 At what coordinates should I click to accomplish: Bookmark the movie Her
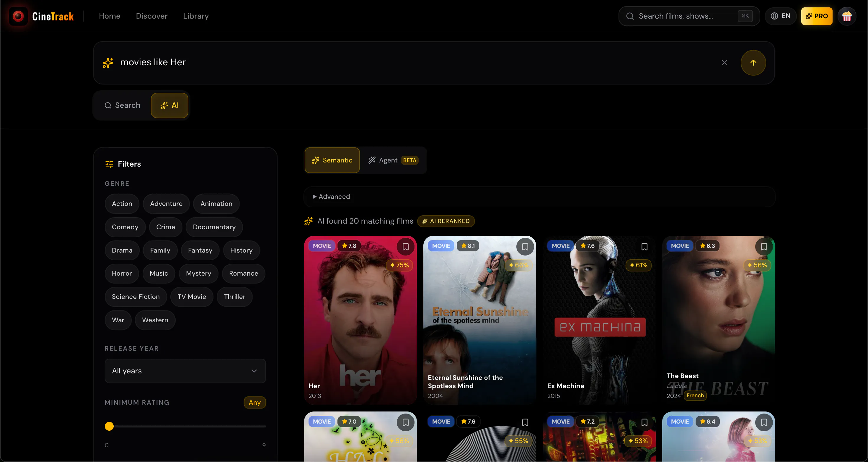coord(405,247)
